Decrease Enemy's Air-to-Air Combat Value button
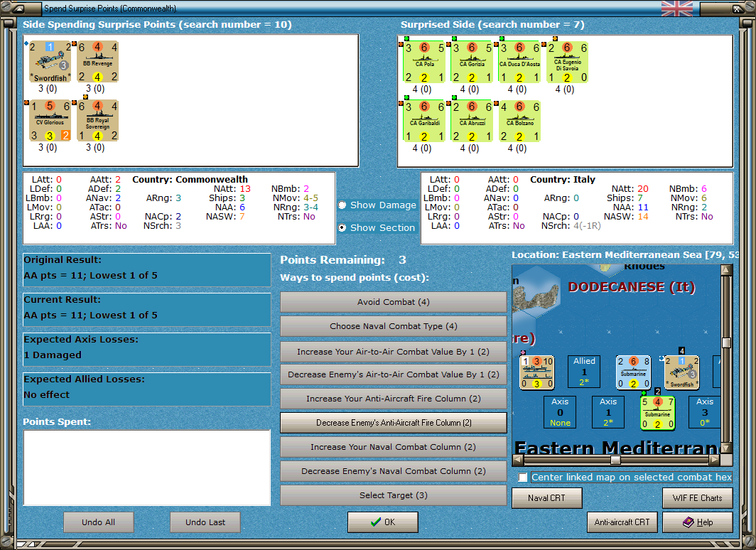The width and height of the screenshot is (756, 550). pyautogui.click(x=394, y=374)
